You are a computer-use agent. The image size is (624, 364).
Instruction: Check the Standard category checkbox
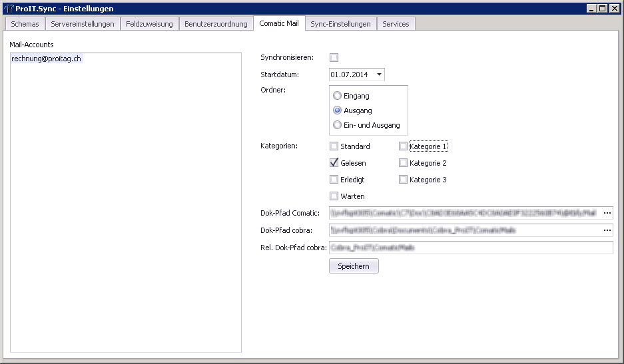[334, 146]
